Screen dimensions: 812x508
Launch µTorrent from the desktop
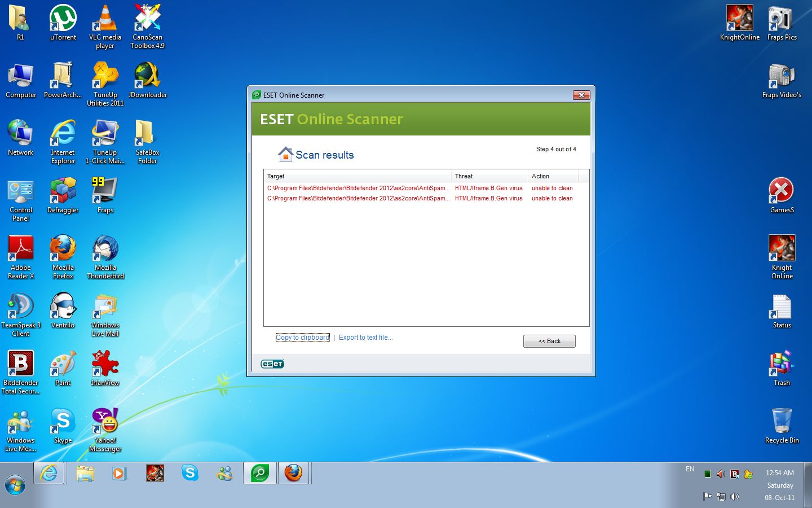click(63, 23)
